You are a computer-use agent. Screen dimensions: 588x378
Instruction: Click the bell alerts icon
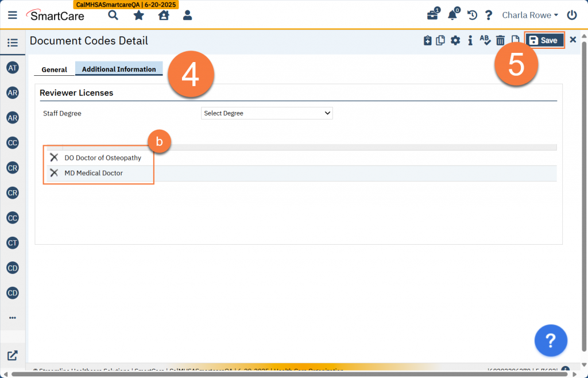[x=452, y=16]
